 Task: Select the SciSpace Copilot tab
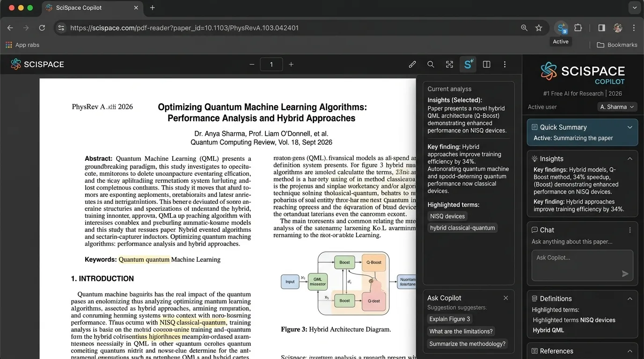[x=91, y=7]
